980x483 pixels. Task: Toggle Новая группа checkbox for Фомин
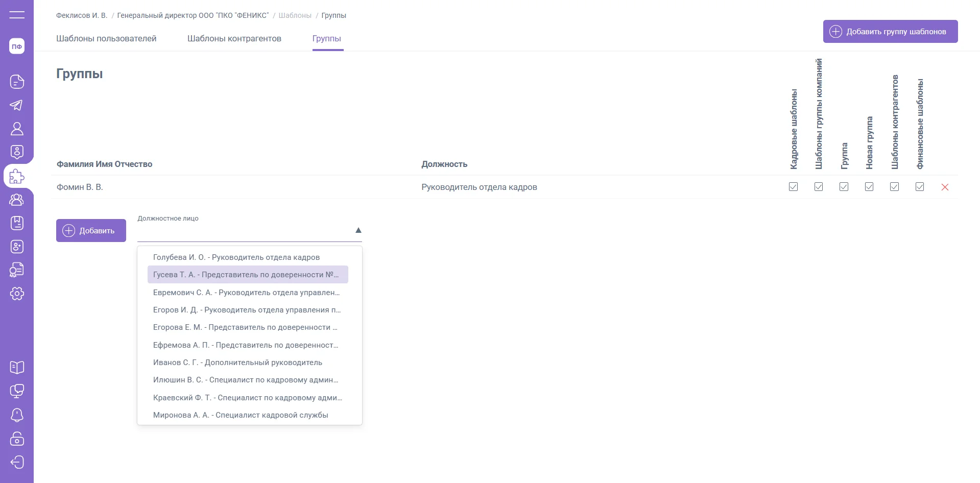[x=869, y=187]
